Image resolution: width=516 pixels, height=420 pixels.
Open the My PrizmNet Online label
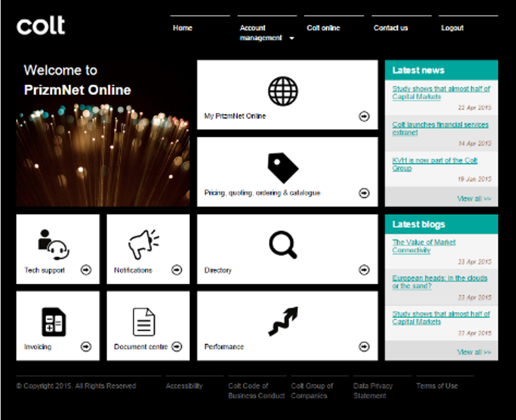coord(235,116)
